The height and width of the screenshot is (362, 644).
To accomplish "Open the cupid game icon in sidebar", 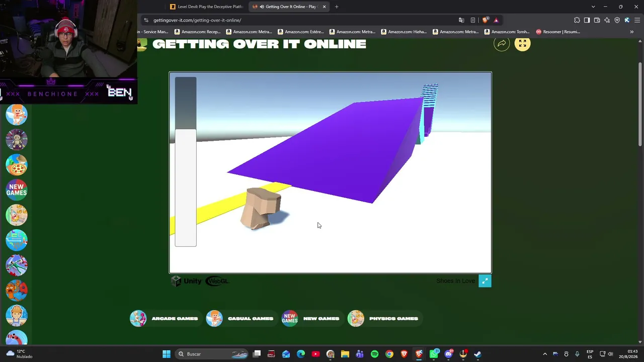I will (x=17, y=115).
